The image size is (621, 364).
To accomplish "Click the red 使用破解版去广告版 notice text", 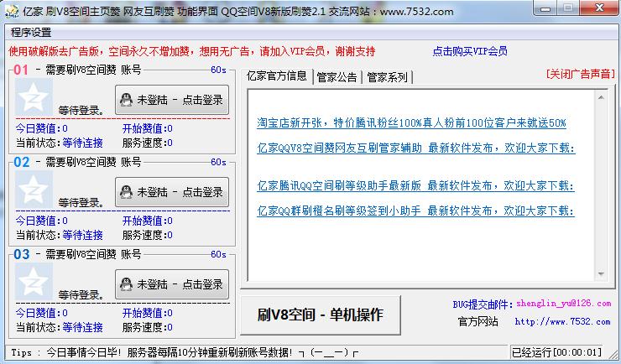I will pyautogui.click(x=191, y=51).
